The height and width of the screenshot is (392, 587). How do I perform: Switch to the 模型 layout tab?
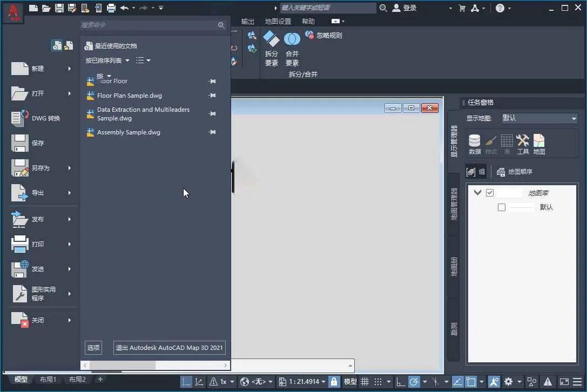(21, 380)
